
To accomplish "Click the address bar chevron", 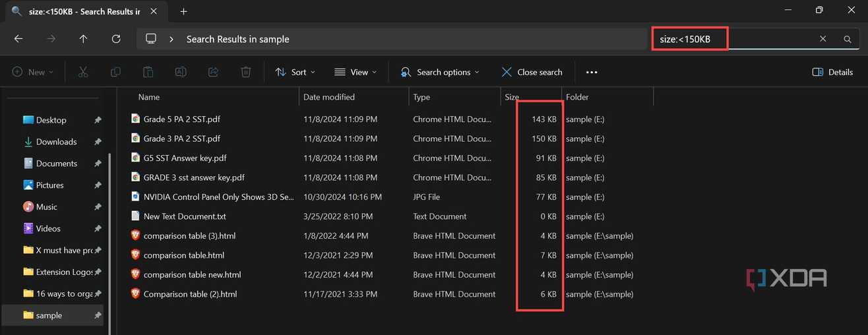I will click(171, 39).
